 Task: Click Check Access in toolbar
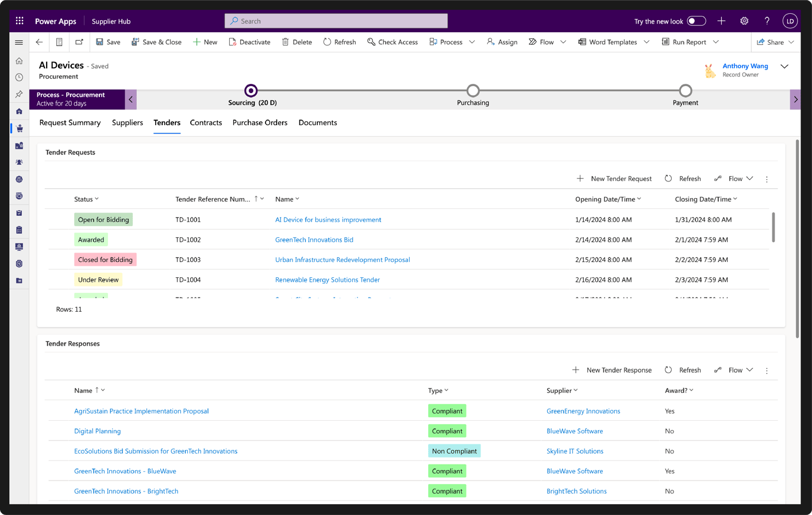(x=392, y=42)
